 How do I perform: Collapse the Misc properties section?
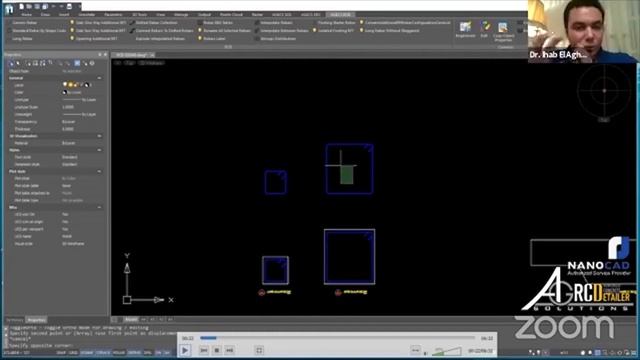pos(99,207)
